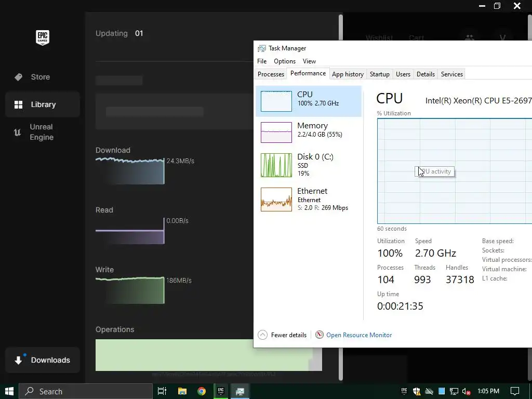The image size is (532, 399).
Task: Click the Memory mini graph thumbnail
Action: 276,132
